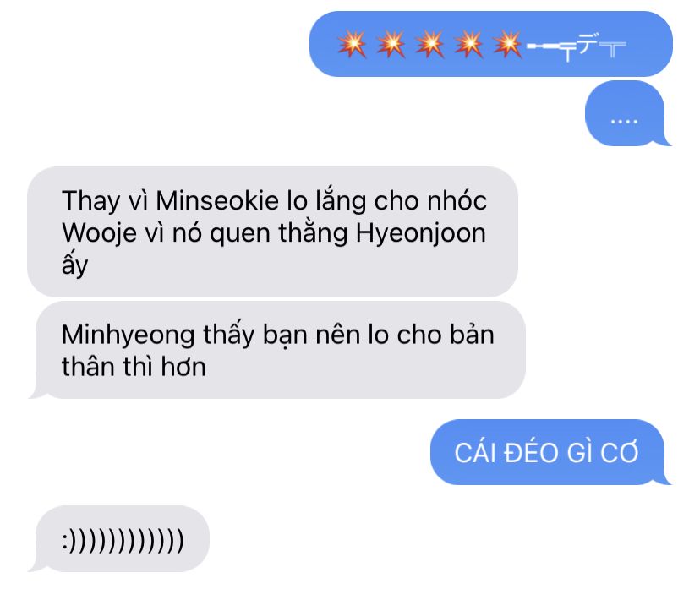Click the name 'Hyeonjoon' in gray message
This screenshot has height=589, width=700.
tap(420, 234)
